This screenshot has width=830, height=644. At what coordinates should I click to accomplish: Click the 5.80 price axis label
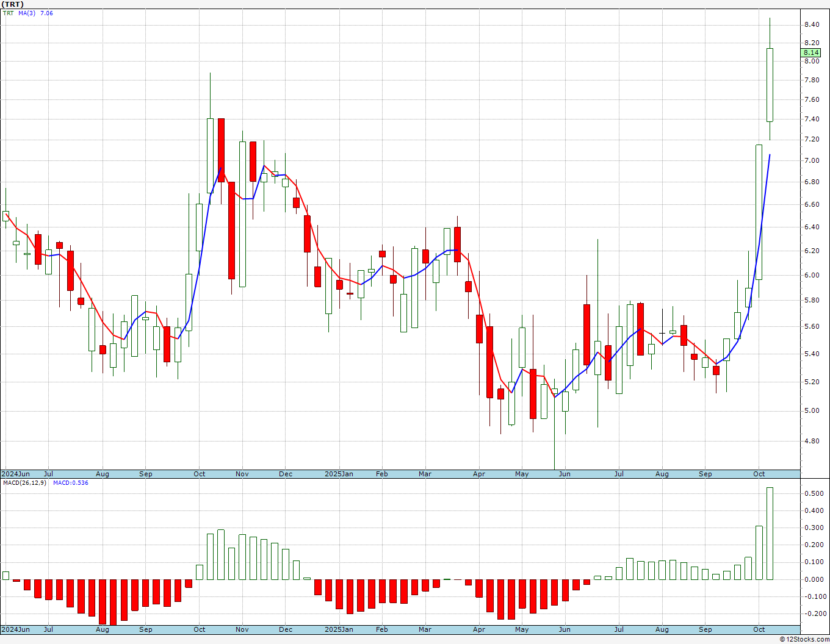click(812, 300)
